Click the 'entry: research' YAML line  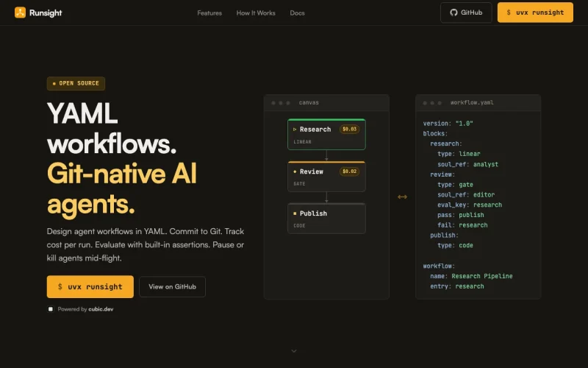tap(457, 286)
